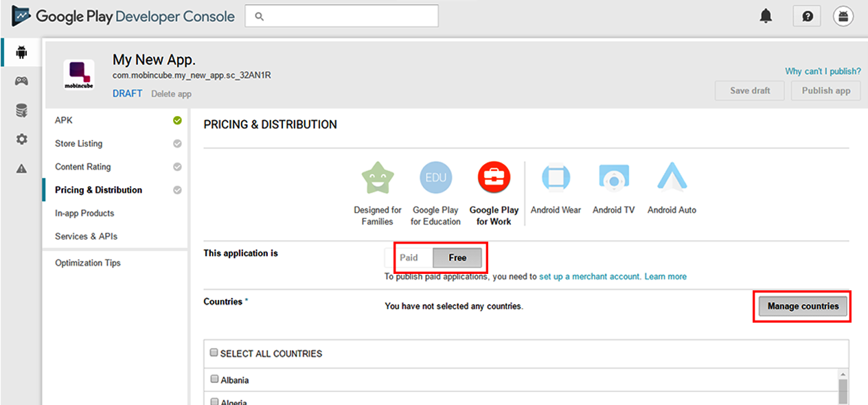Click the search magnifier icon

pyautogui.click(x=260, y=16)
